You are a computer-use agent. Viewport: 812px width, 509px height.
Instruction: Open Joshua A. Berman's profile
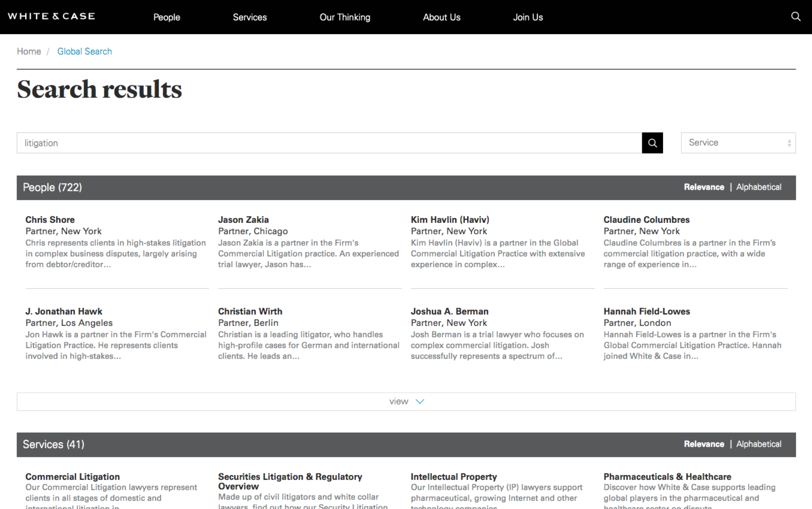tap(450, 311)
